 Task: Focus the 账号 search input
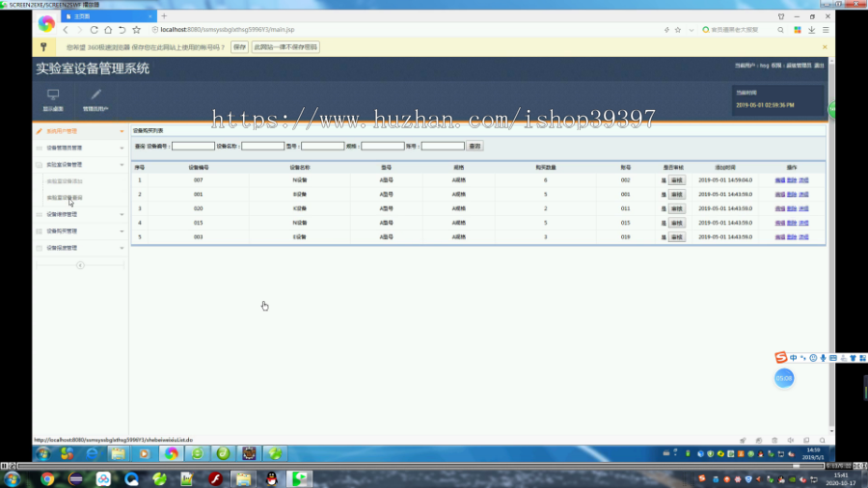pyautogui.click(x=443, y=146)
